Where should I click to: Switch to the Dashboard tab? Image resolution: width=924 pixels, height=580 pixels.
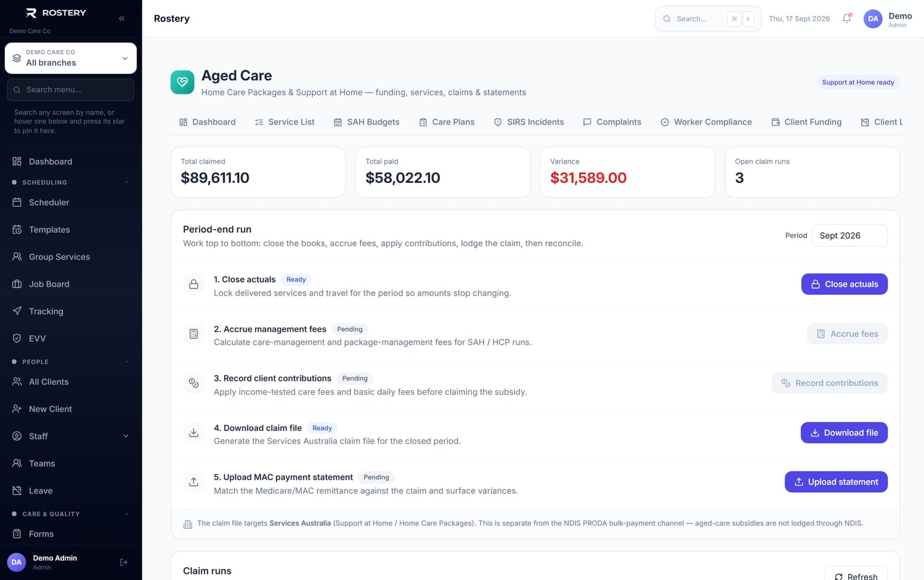208,122
